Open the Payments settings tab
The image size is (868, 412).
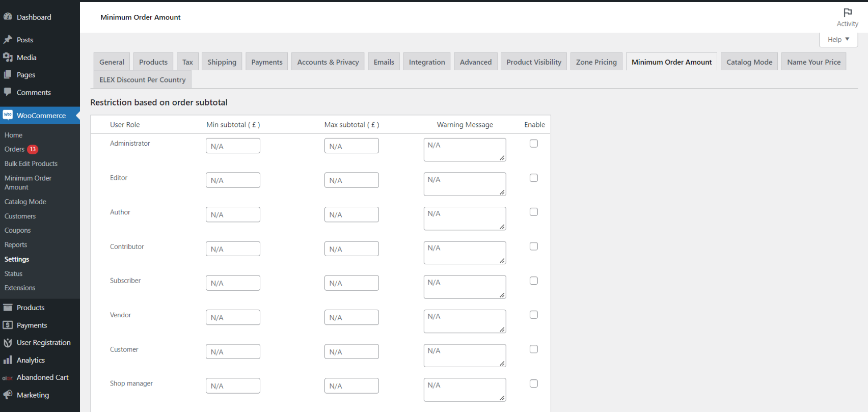click(x=267, y=62)
